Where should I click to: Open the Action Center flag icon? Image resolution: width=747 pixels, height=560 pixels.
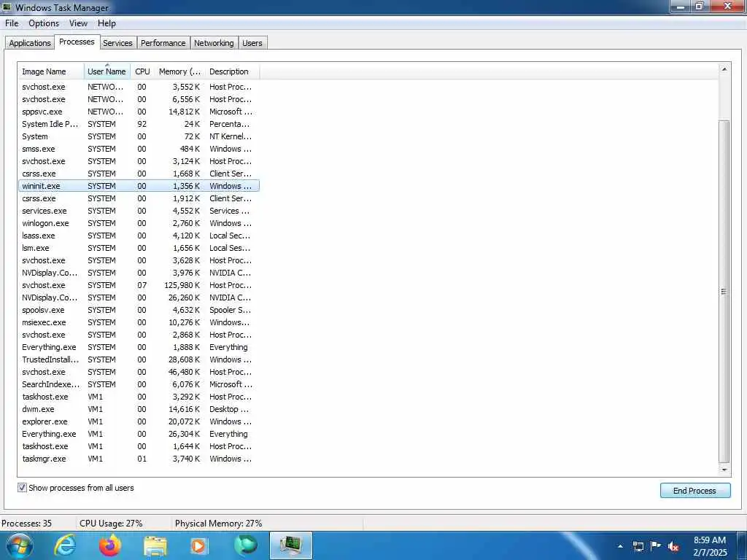coord(656,545)
